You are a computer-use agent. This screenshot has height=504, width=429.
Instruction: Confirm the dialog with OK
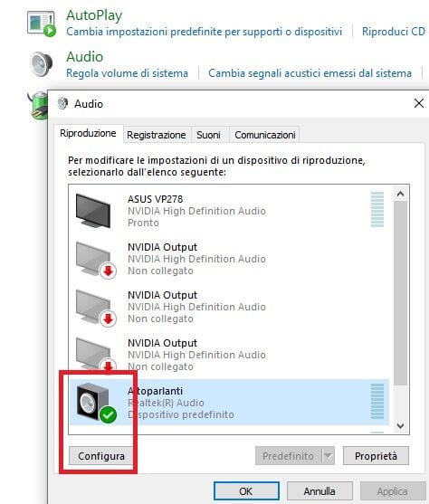pyautogui.click(x=246, y=491)
